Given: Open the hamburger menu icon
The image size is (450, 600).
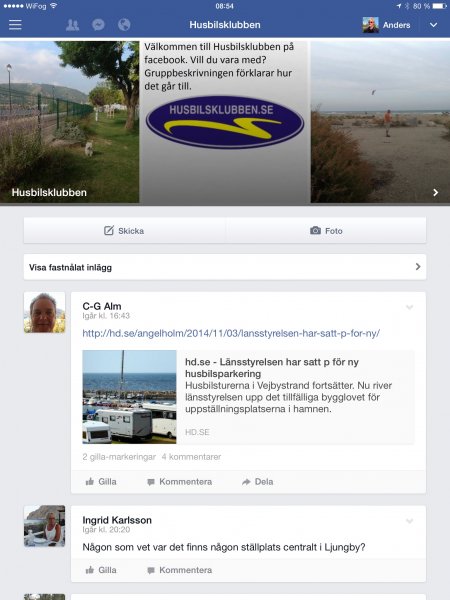Looking at the screenshot, I should [x=15, y=25].
